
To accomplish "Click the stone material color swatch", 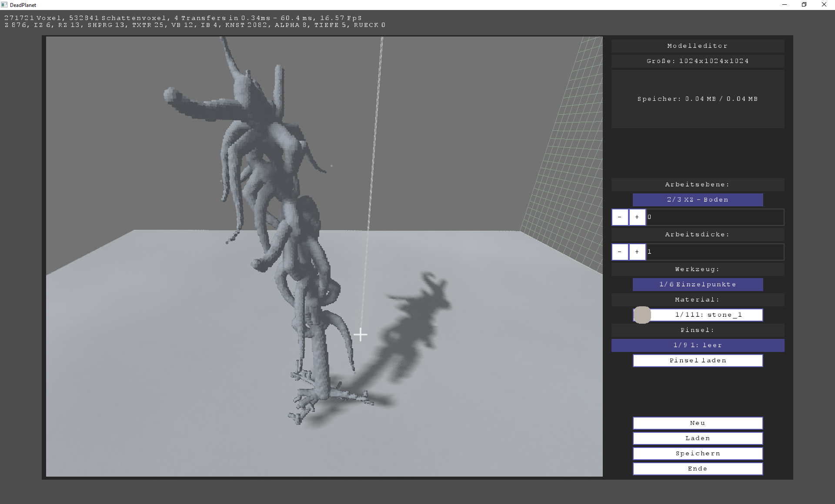I will [x=642, y=315].
